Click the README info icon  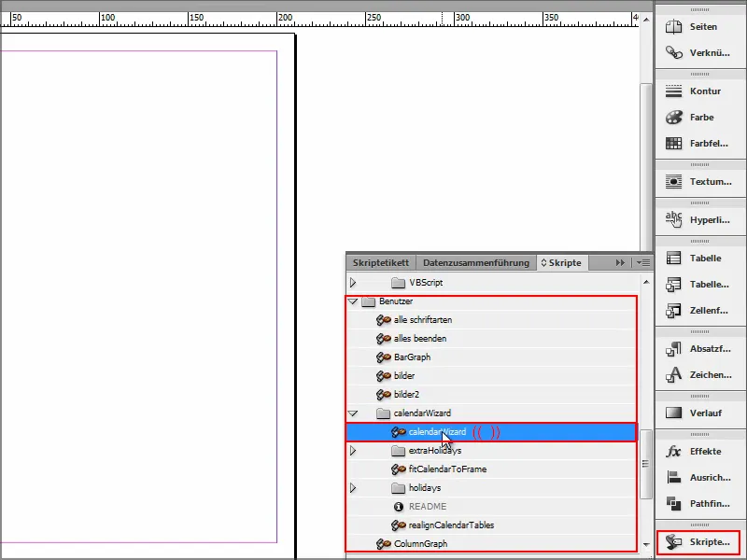tap(399, 507)
